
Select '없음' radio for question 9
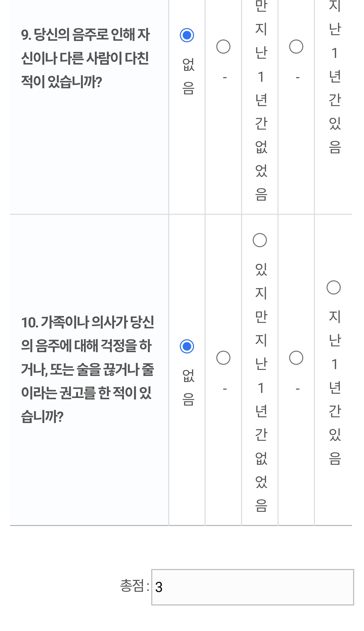point(187,35)
